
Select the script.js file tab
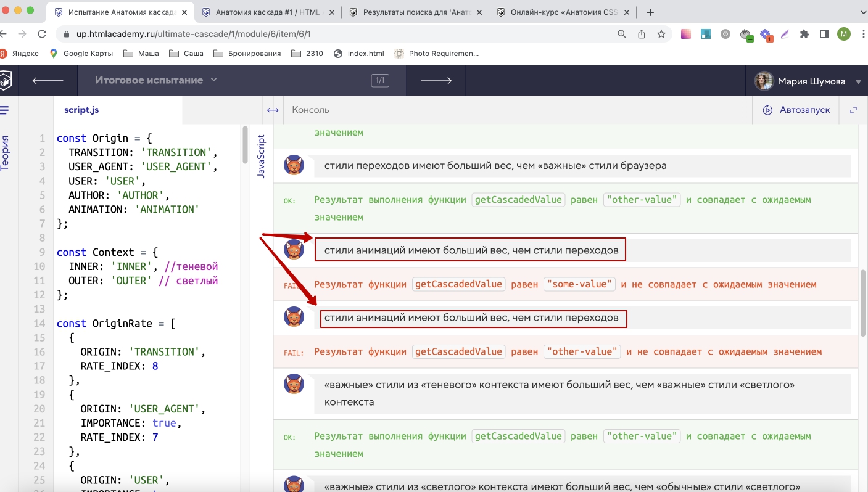81,110
